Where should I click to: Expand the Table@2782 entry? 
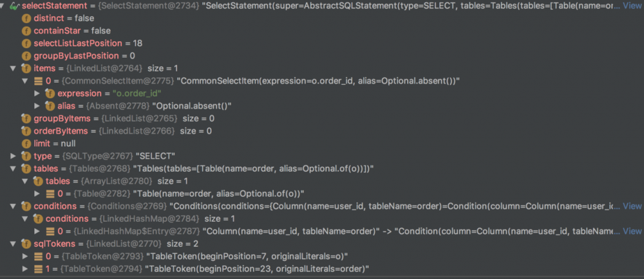point(38,194)
